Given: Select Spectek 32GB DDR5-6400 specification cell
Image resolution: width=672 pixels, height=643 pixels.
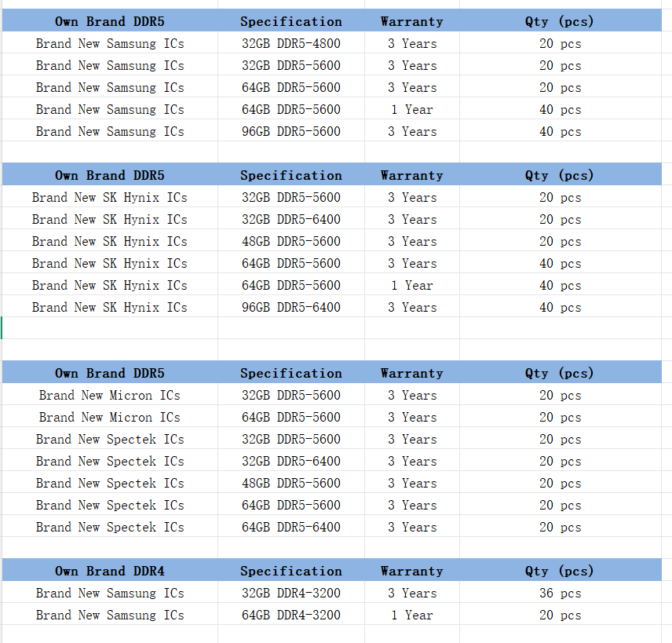Looking at the screenshot, I should click(x=291, y=461).
